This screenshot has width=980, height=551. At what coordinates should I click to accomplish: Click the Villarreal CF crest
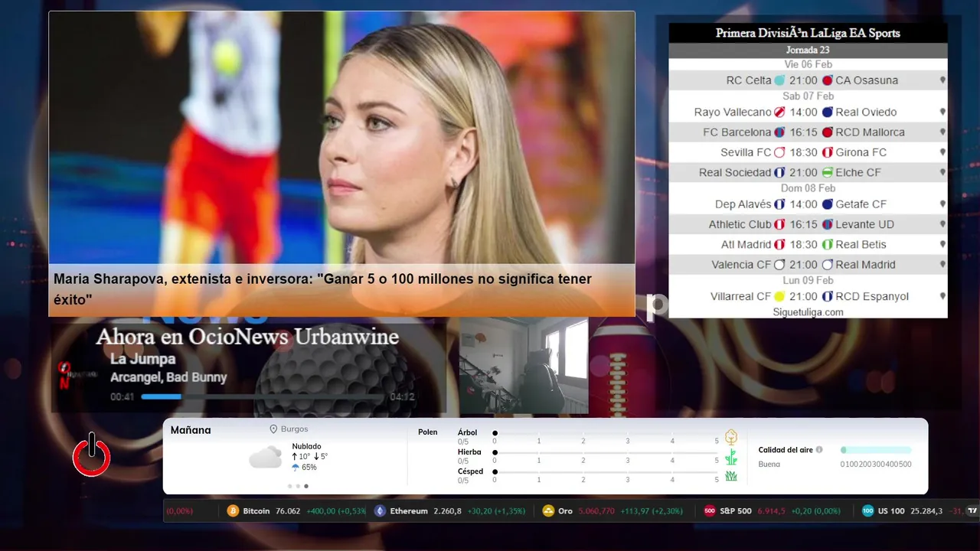click(x=779, y=296)
